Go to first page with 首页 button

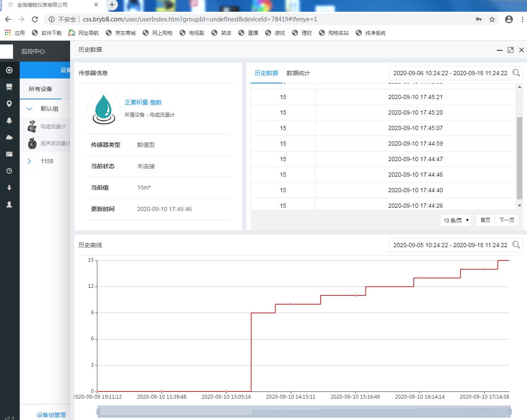(x=485, y=220)
